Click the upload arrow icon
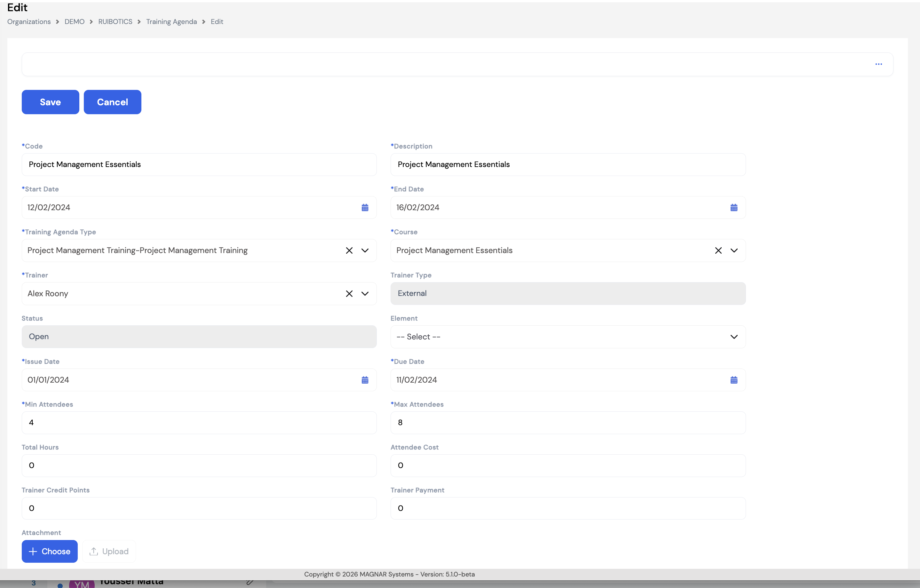The height and width of the screenshot is (588, 920). pyautogui.click(x=94, y=551)
